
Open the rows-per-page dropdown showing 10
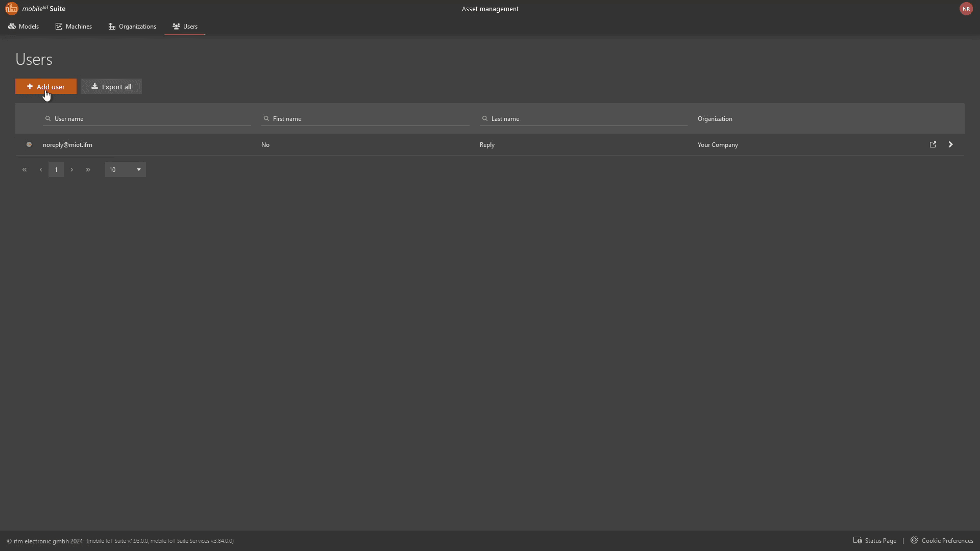pyautogui.click(x=125, y=170)
